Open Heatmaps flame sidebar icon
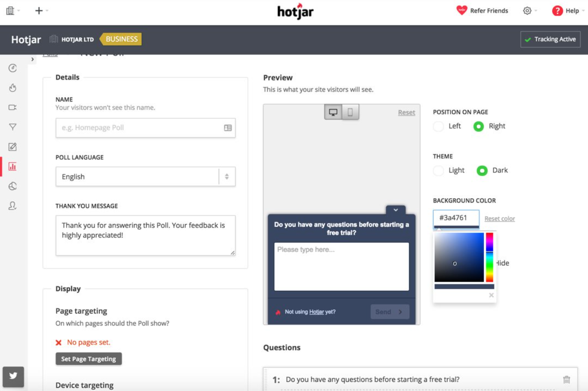The image size is (588, 391). [x=12, y=88]
